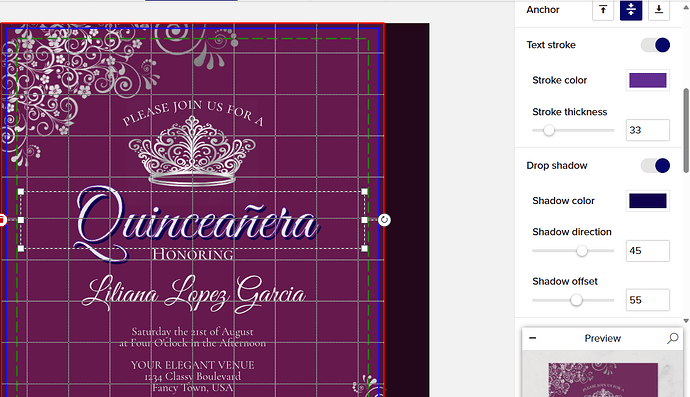
Task: Select the Liliana Lopez Garcia name text
Action: click(x=194, y=294)
